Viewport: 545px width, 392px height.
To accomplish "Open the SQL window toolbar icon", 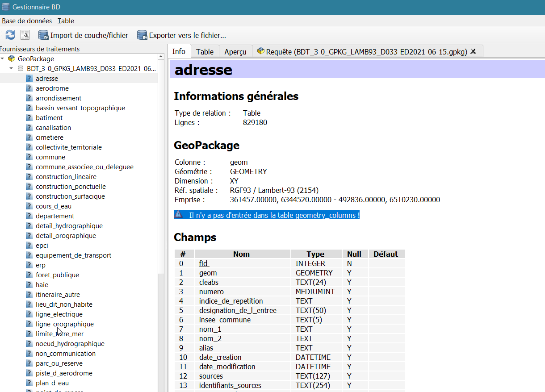I will [25, 35].
